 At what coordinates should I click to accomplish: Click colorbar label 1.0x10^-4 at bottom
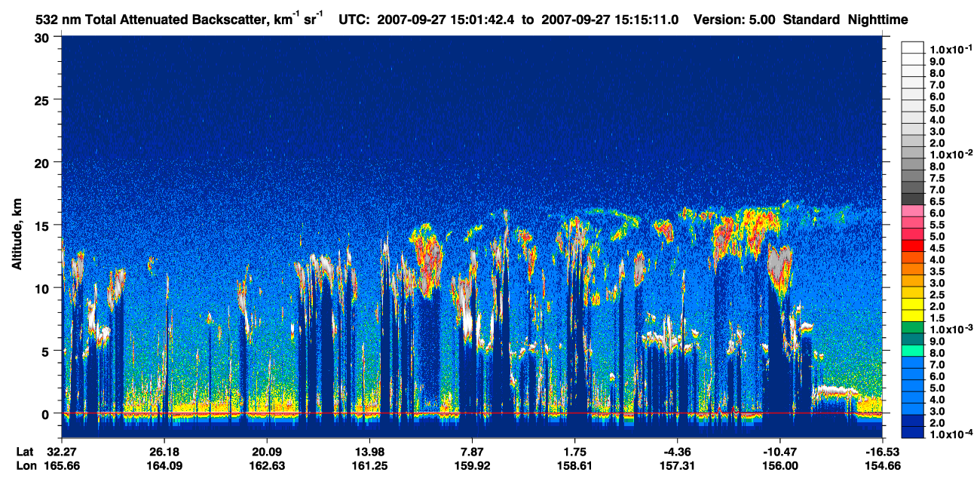pos(950,435)
